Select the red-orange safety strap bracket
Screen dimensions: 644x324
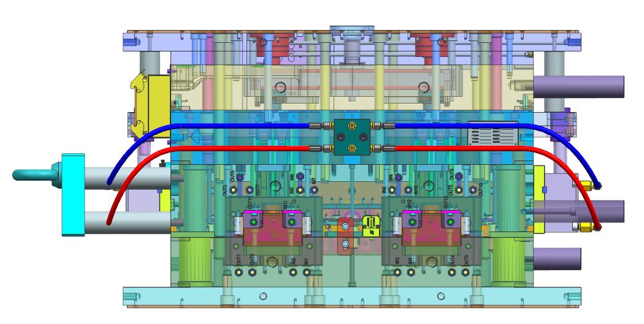[346, 236]
